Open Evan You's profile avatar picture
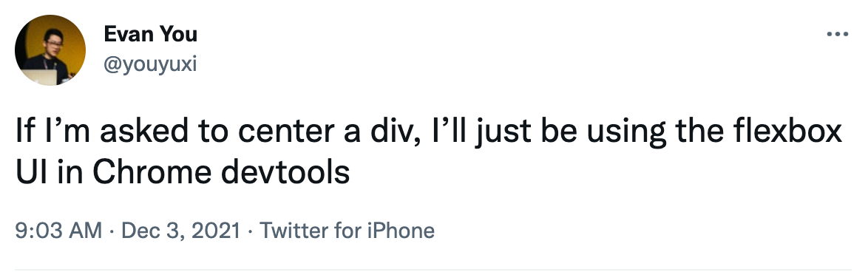The height and width of the screenshot is (272, 868). 50,50
